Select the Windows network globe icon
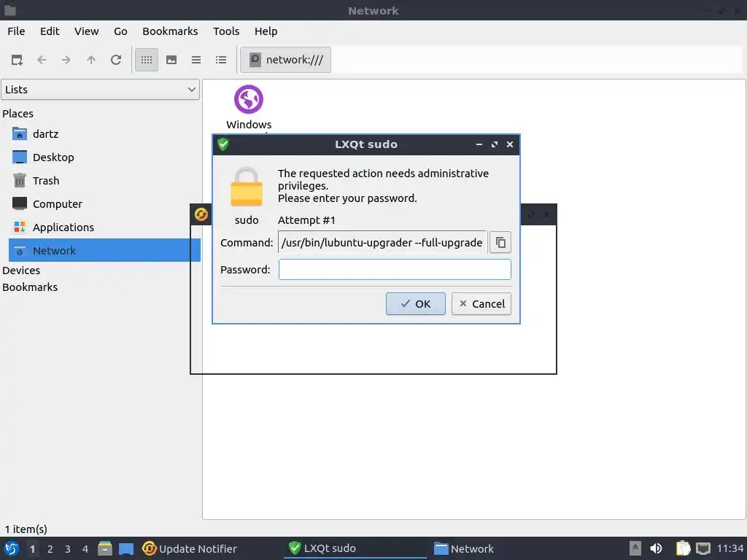 (x=249, y=99)
